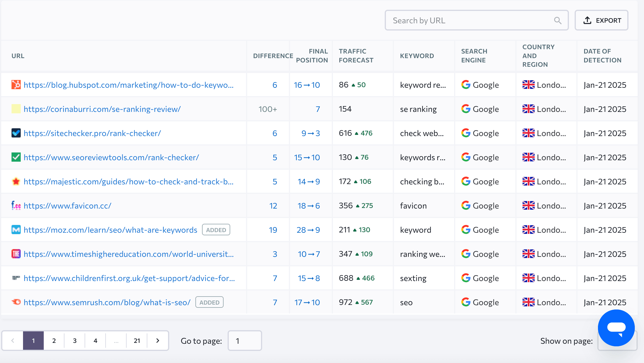Screen dimensions: 644x363
Task: Click the Majestic favicon icon
Action: click(16, 181)
